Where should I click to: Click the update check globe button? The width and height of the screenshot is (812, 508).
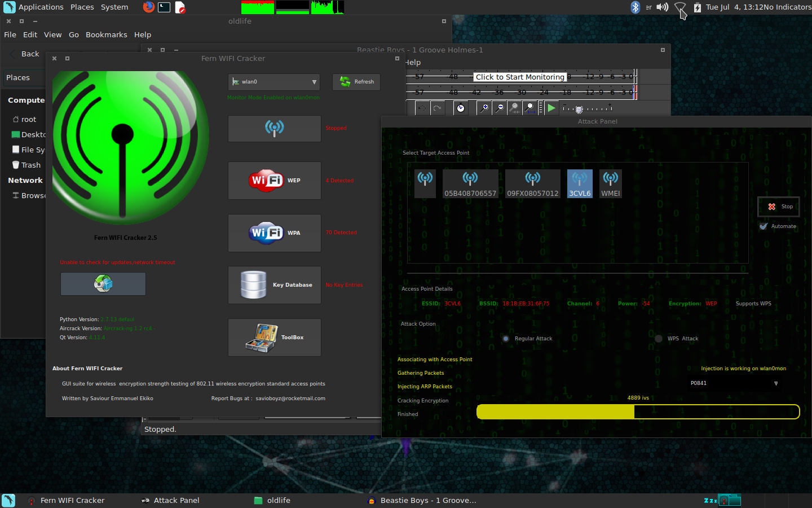[x=103, y=283]
